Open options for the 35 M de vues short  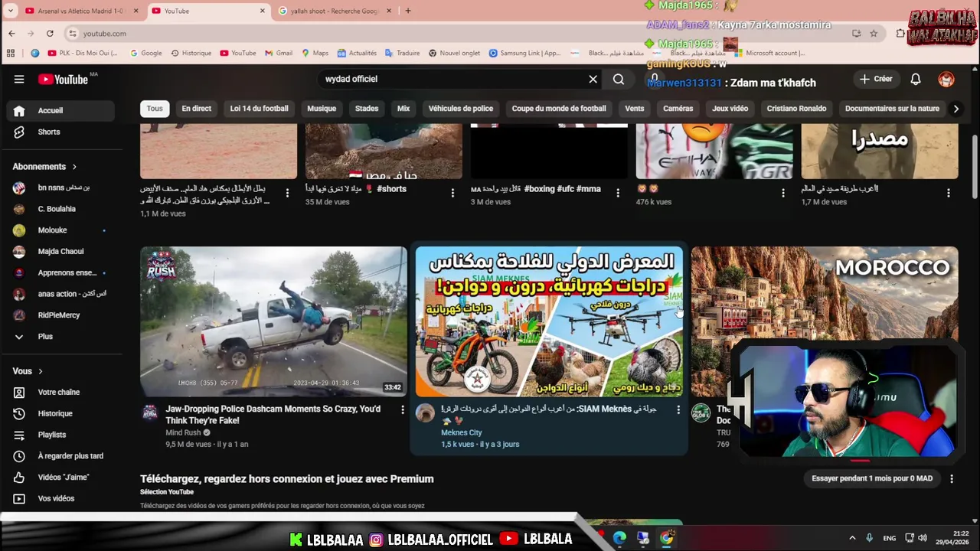(x=452, y=193)
